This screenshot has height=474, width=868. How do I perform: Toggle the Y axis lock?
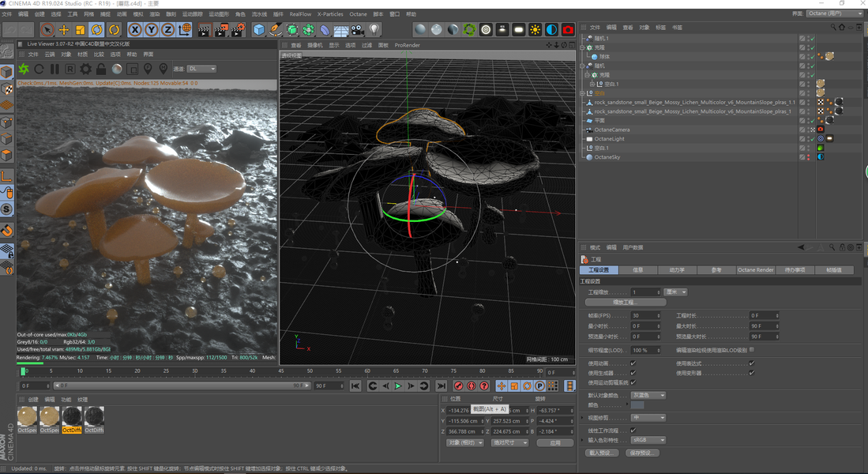coord(152,29)
